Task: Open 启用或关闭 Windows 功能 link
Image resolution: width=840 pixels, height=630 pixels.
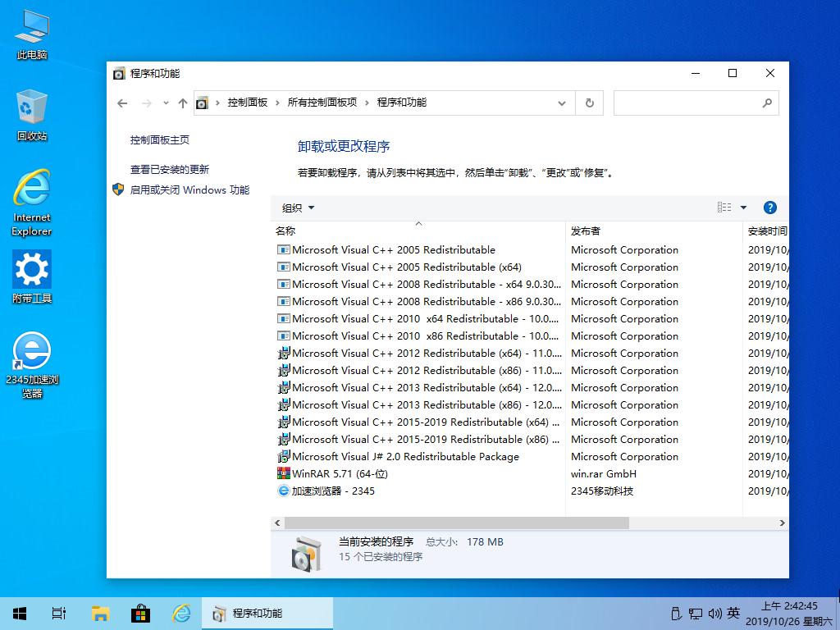Action: [x=189, y=190]
